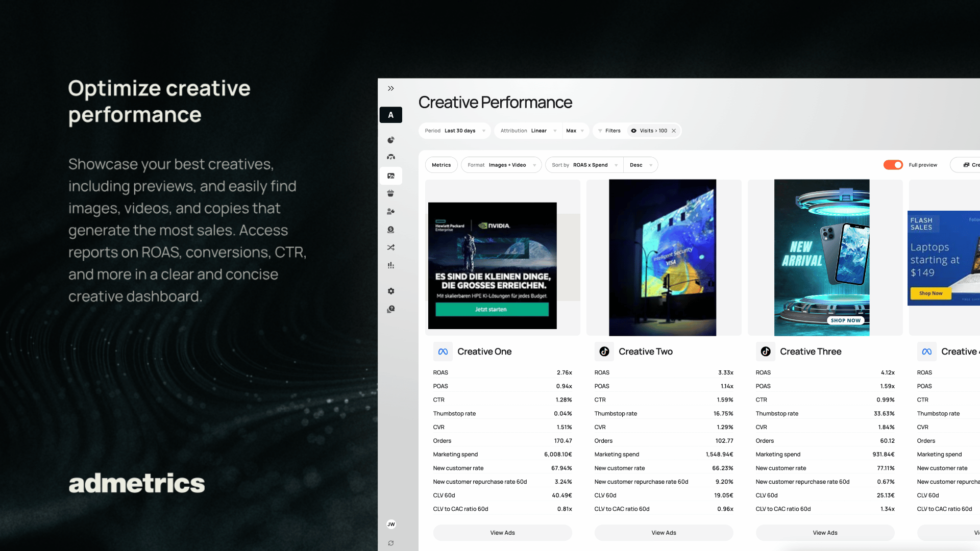This screenshot has height=551, width=980.
Task: Click the Filters button in the toolbar
Action: click(x=610, y=131)
